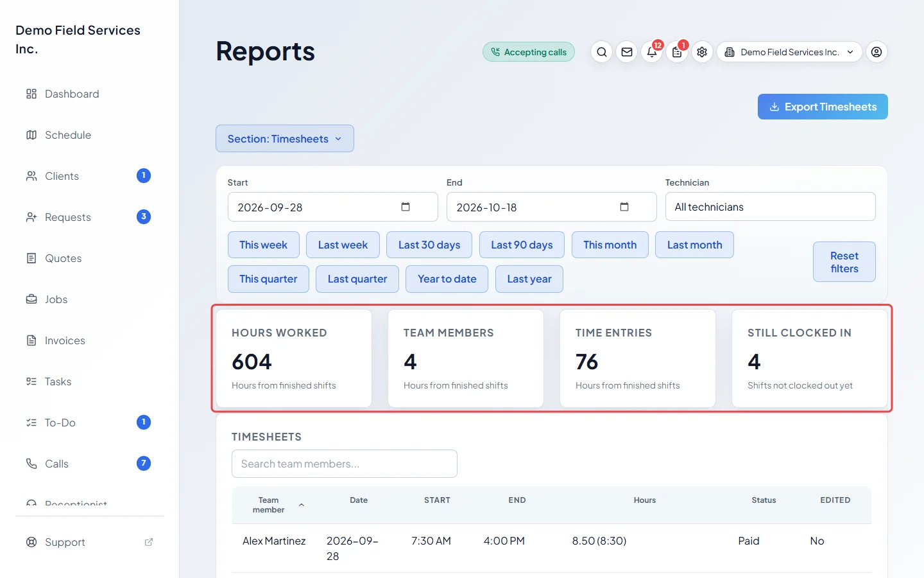Click the Jobs briefcase icon
924x578 pixels.
[x=31, y=299]
